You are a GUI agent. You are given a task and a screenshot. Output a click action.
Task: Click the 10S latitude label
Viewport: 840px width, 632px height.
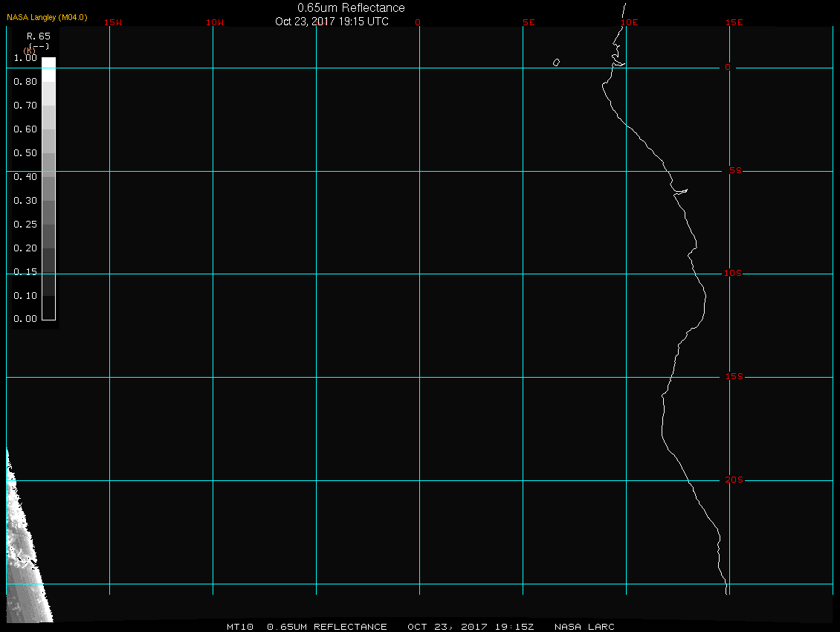tap(732, 274)
